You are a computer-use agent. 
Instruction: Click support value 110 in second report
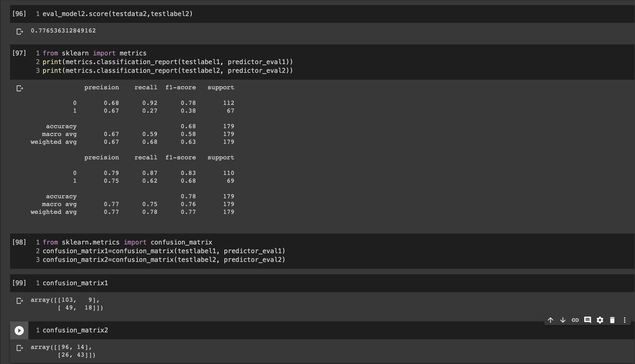click(x=229, y=173)
